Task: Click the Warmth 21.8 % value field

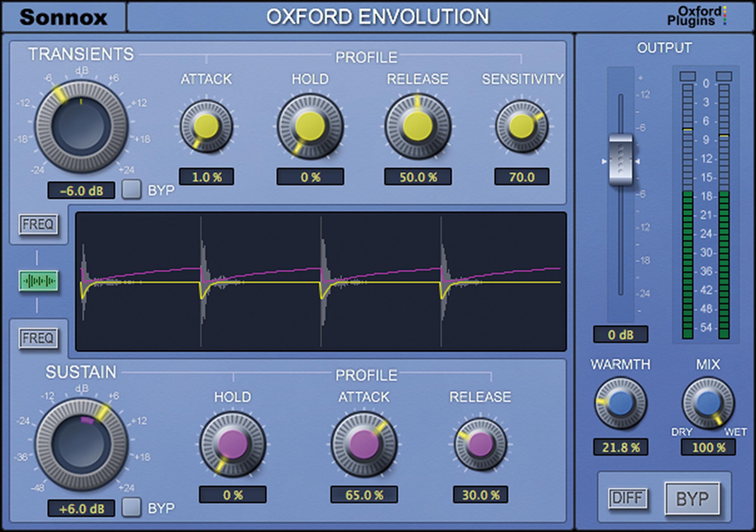Action: pyautogui.click(x=621, y=447)
